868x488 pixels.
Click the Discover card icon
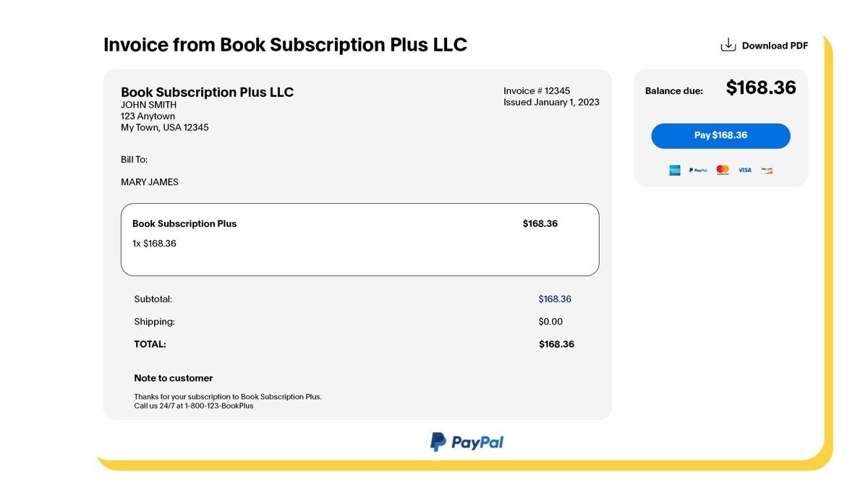767,171
